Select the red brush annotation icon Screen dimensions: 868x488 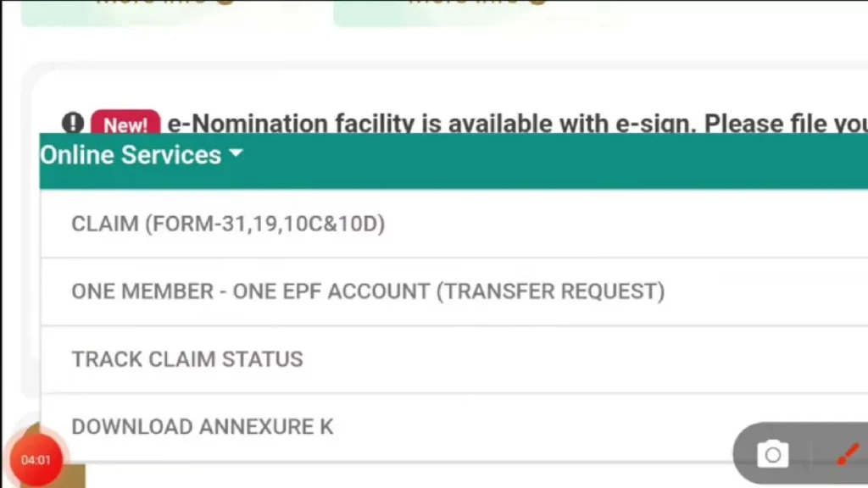point(847,454)
